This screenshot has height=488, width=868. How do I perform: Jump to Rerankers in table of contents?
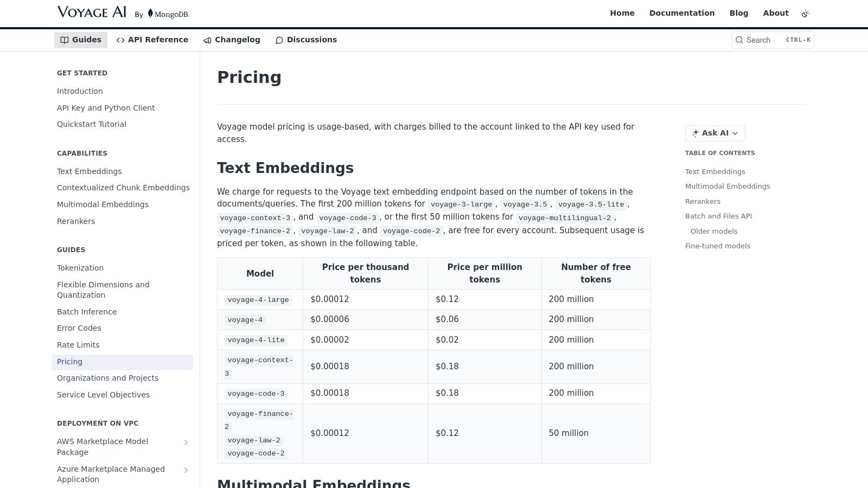(703, 201)
